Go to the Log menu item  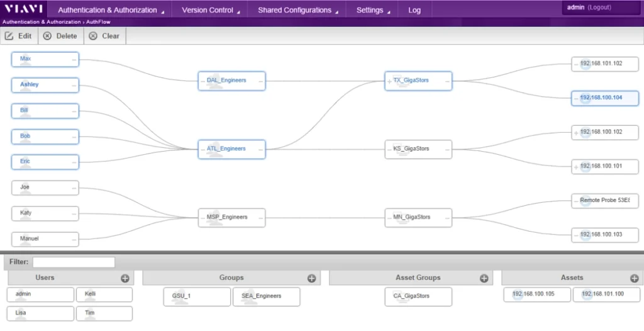coord(414,10)
